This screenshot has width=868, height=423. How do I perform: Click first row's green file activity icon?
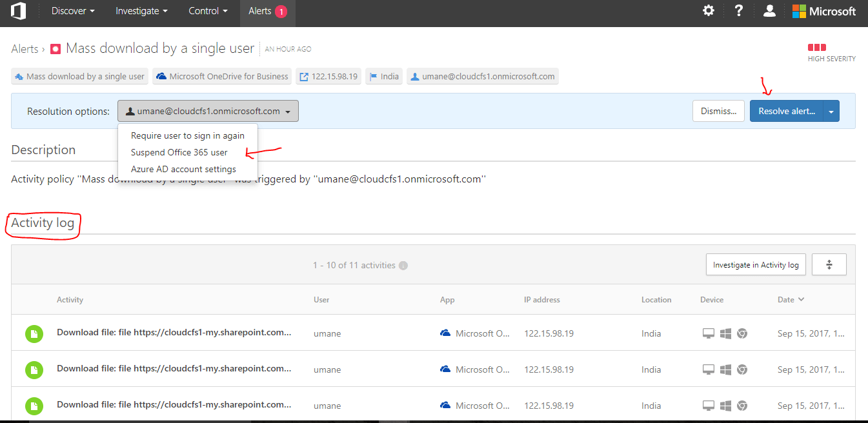(x=34, y=334)
